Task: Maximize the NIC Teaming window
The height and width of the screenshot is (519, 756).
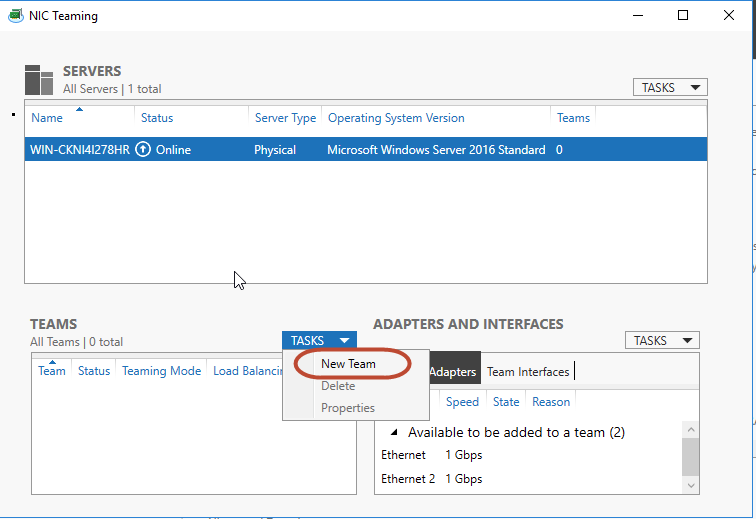Action: tap(683, 15)
